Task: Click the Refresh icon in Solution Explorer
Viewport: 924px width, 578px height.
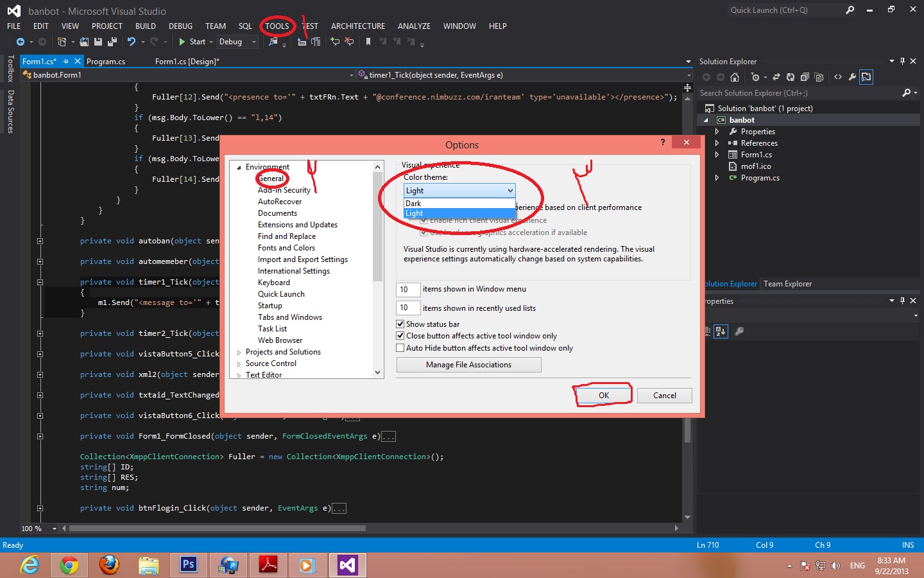Action: coord(791,77)
